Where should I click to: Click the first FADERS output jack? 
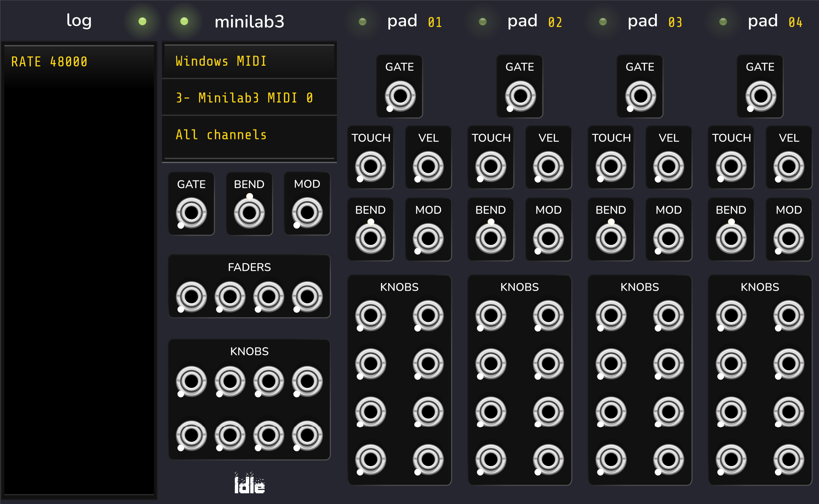tap(191, 296)
